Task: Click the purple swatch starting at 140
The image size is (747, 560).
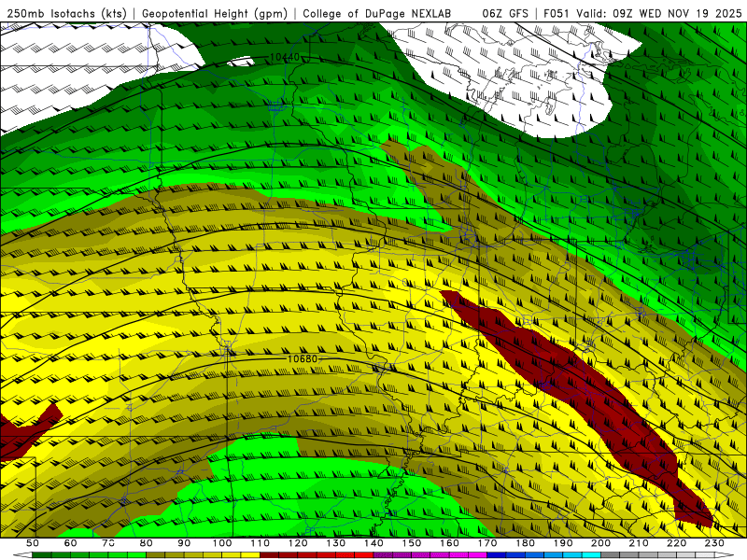Action: pyautogui.click(x=383, y=554)
